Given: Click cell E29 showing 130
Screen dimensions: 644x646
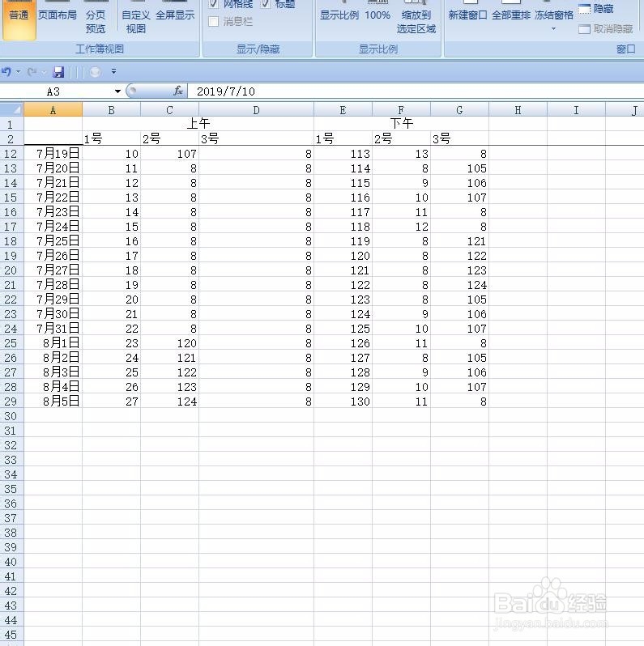Looking at the screenshot, I should (343, 402).
